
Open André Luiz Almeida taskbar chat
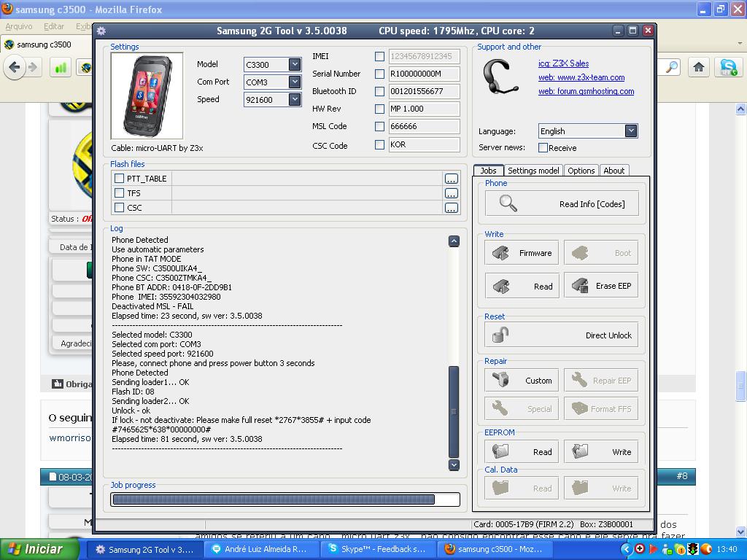pyautogui.click(x=260, y=549)
